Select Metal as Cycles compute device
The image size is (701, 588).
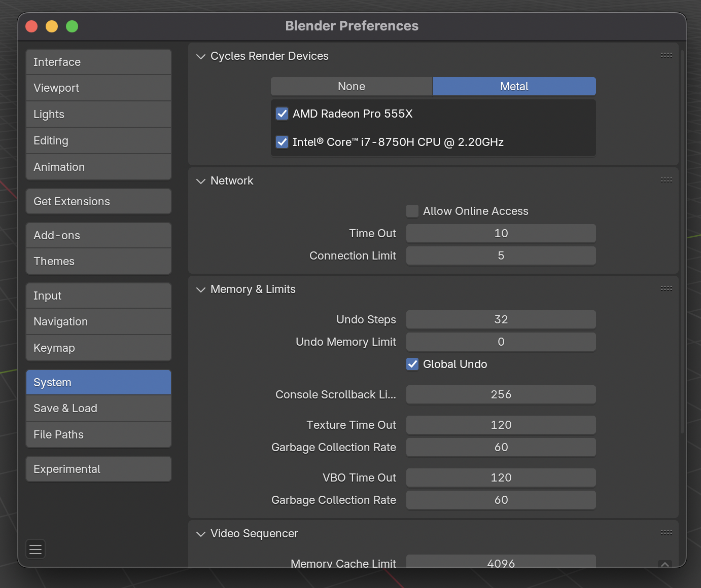pyautogui.click(x=514, y=86)
